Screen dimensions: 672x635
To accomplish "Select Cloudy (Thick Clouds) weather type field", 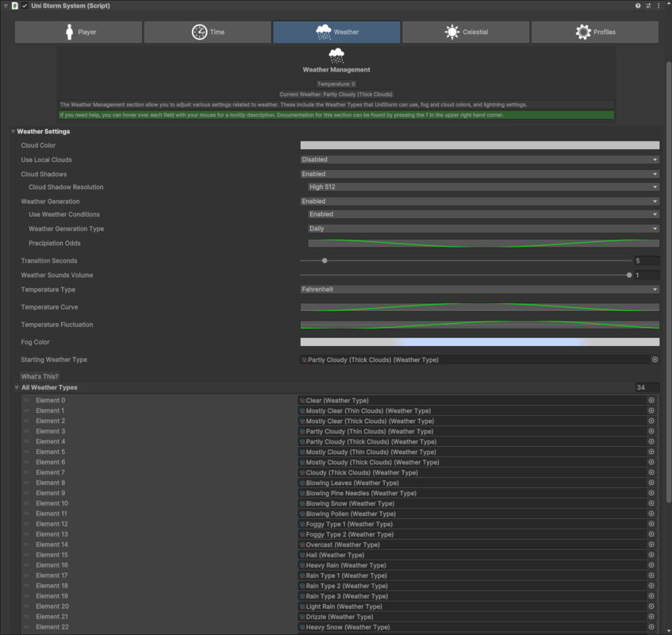I will coord(472,472).
